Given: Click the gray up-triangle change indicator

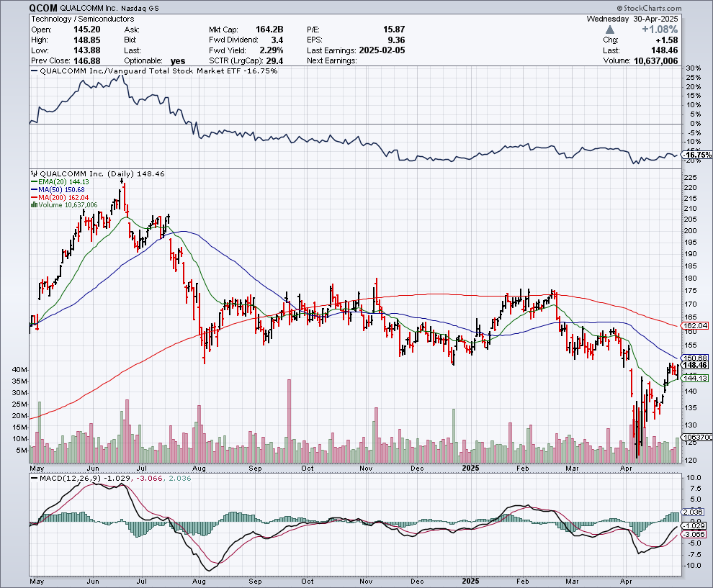Looking at the screenshot, I should click(x=610, y=30).
